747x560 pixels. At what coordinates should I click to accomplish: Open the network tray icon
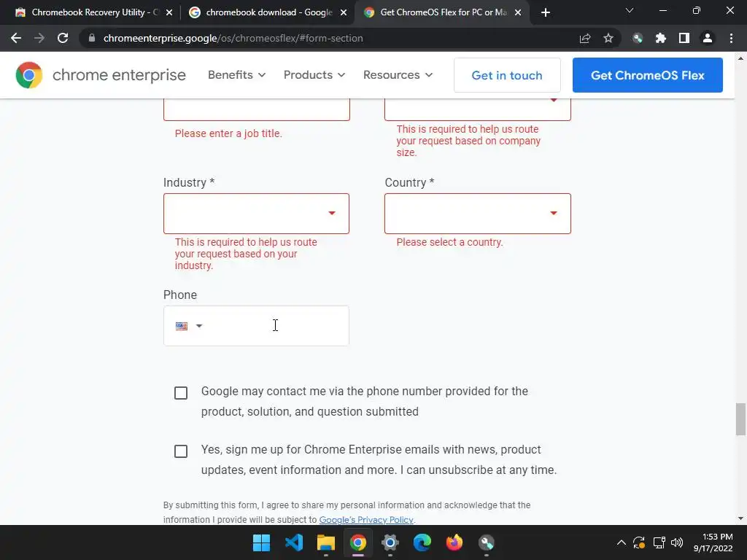click(x=659, y=542)
